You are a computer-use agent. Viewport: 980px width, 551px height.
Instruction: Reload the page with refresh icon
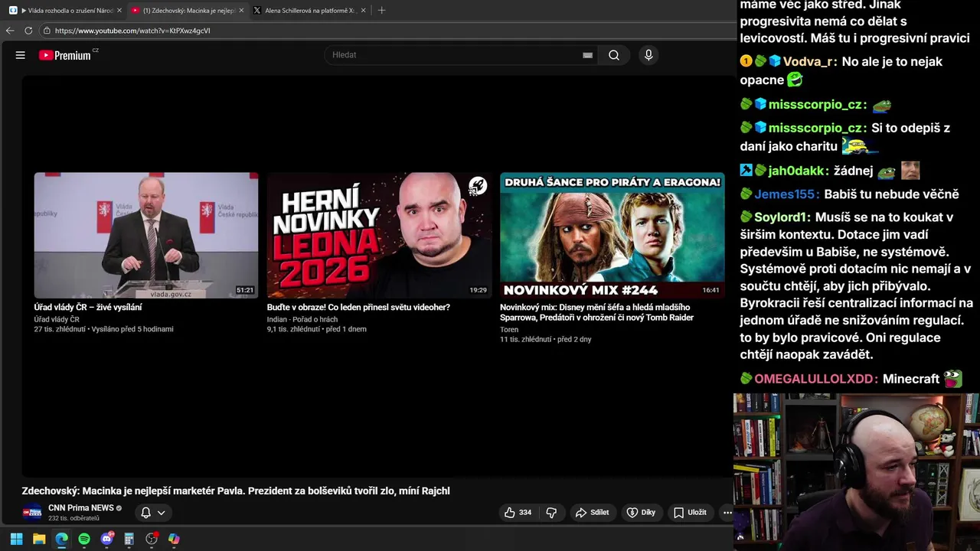point(28,31)
